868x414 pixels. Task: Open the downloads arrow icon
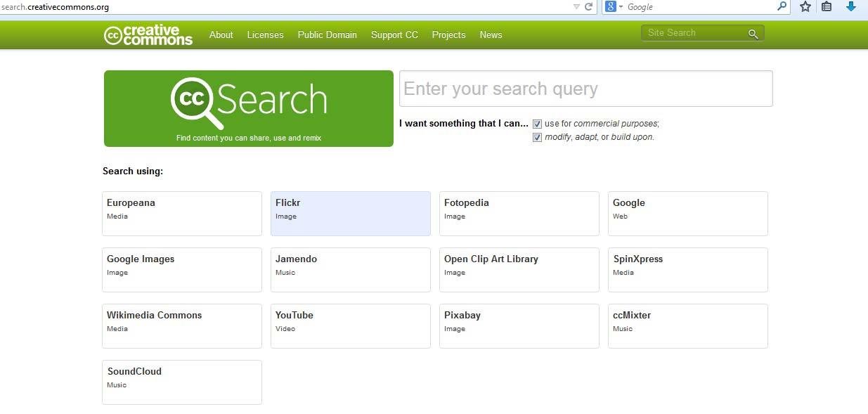coord(851,6)
